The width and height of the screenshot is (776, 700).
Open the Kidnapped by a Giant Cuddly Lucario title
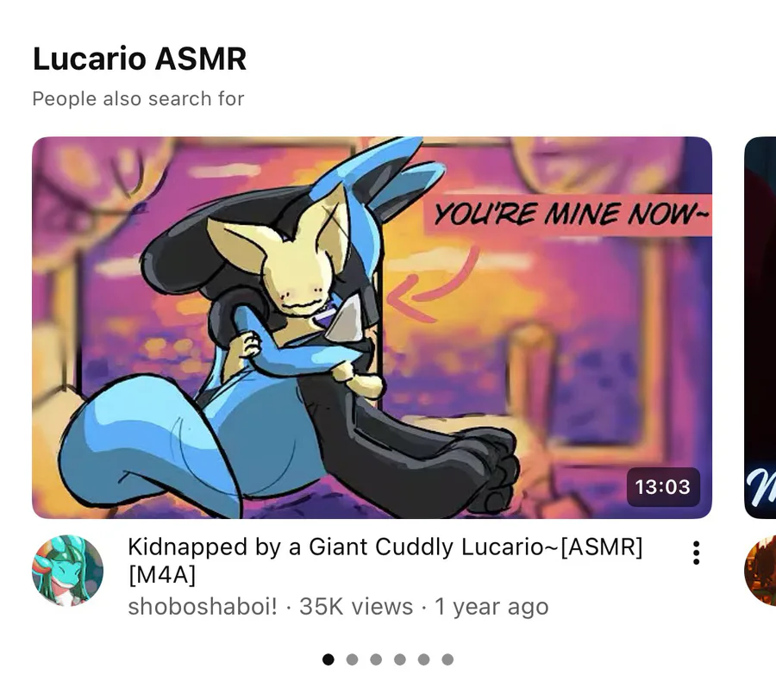point(385,560)
